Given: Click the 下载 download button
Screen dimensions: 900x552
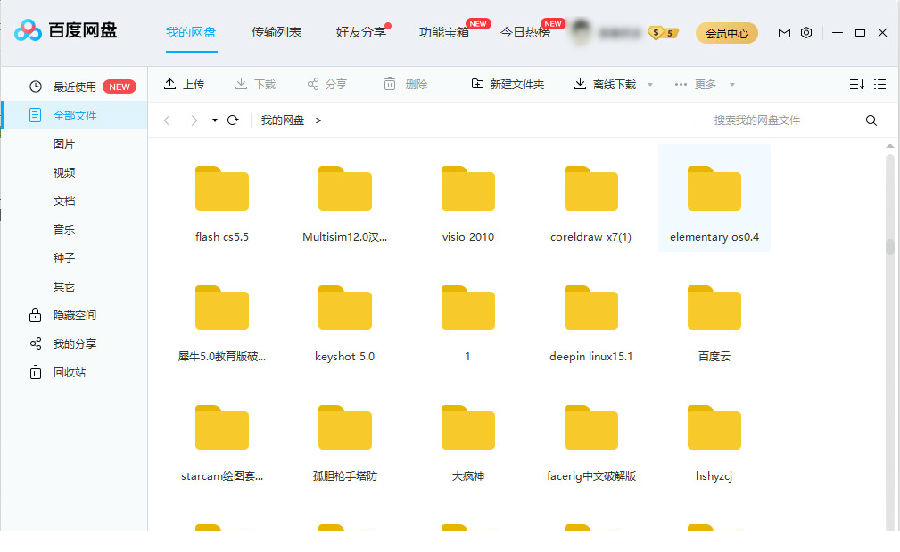Looking at the screenshot, I should point(255,84).
